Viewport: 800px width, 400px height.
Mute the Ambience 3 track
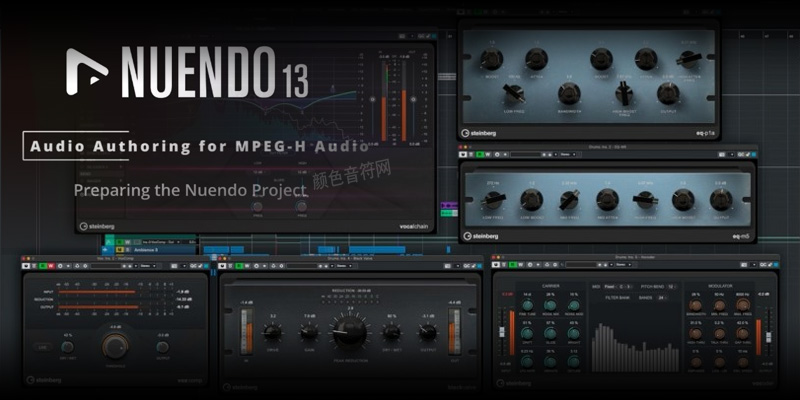[x=120, y=249]
